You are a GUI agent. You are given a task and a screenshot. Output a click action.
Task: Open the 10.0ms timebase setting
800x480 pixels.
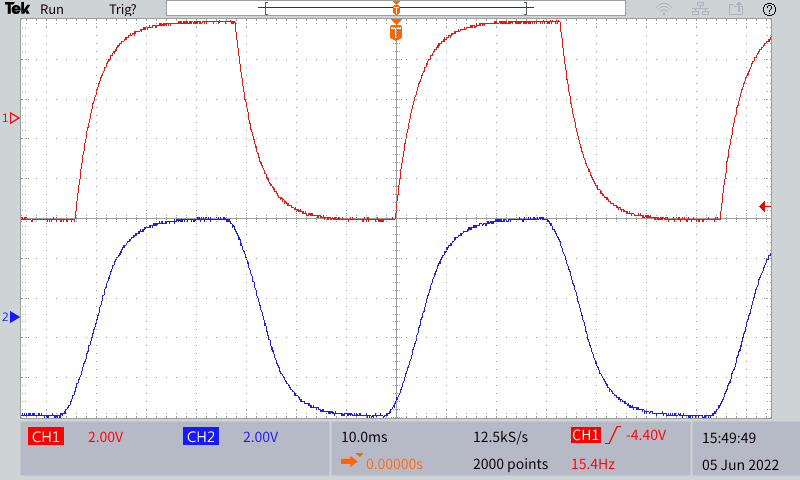coord(363,437)
